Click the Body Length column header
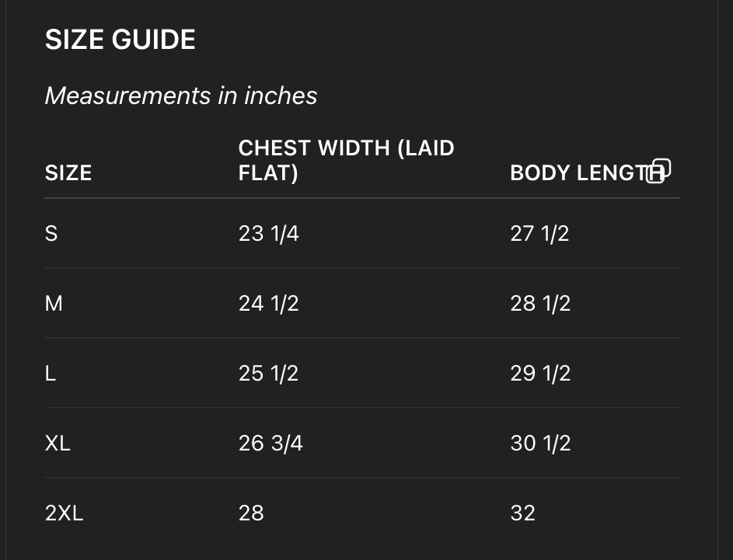 575,173
